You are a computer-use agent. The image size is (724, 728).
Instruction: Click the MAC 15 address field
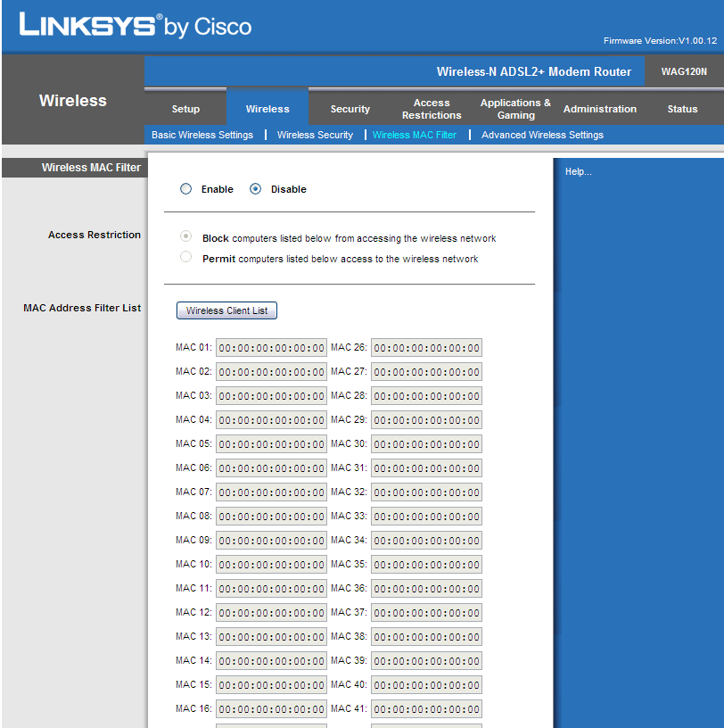(271, 685)
